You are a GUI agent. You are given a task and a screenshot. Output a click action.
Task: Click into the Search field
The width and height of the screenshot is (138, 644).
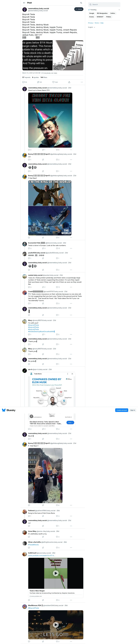click(x=104, y=5)
